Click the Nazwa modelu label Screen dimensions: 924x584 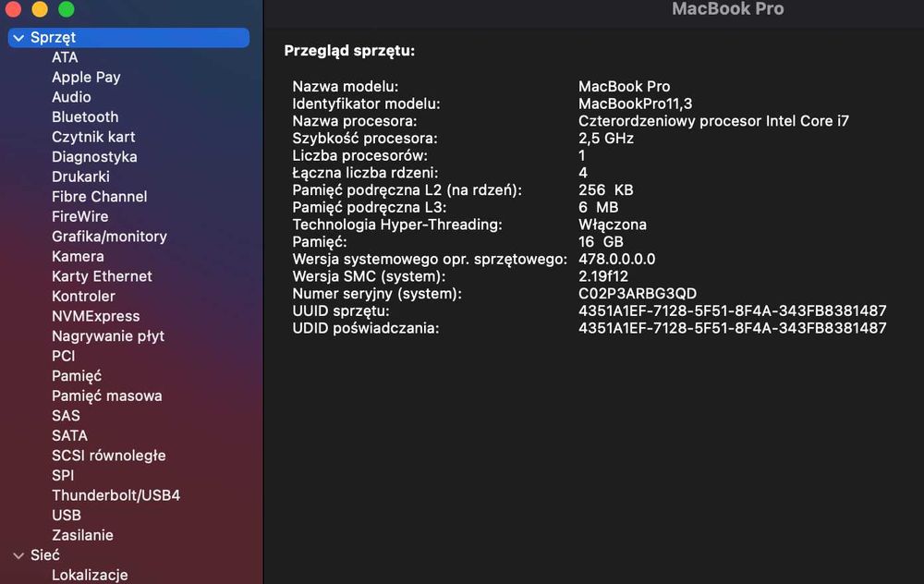click(346, 87)
